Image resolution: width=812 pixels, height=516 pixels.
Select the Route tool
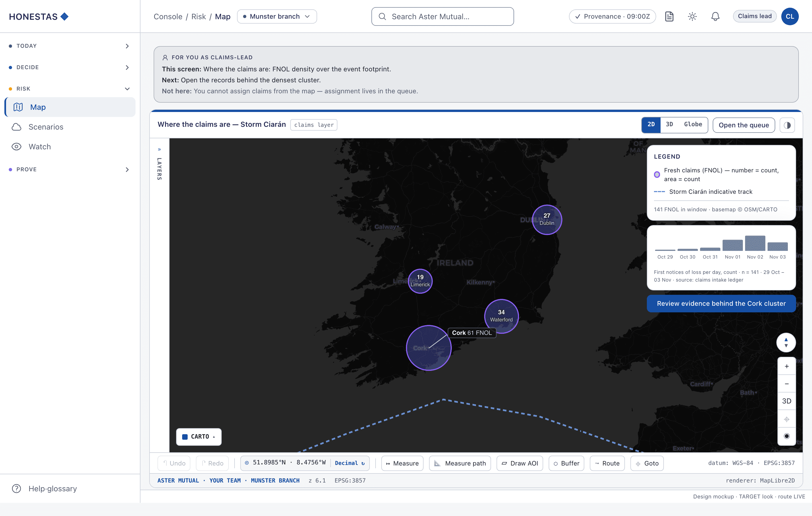coord(607,463)
